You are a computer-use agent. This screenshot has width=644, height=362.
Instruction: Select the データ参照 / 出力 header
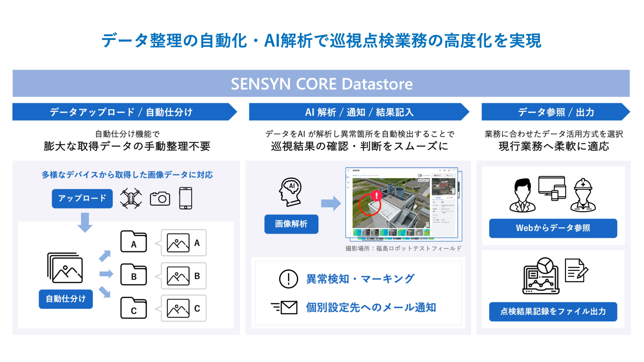[556, 112]
